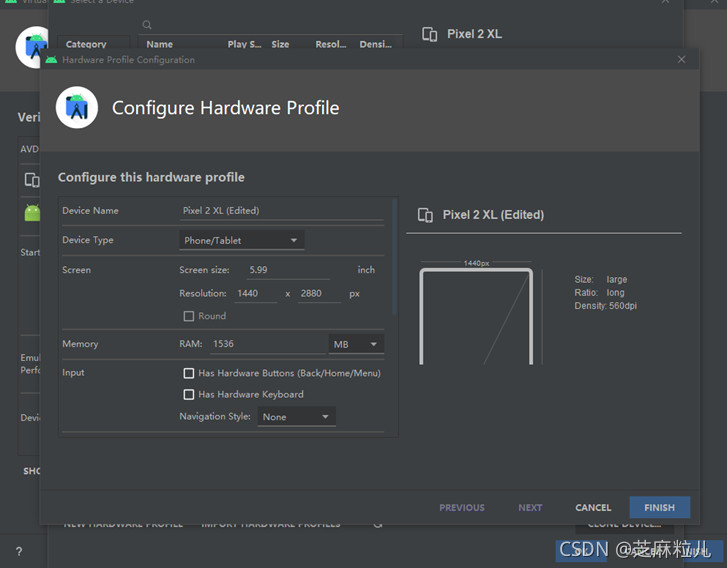Click the green Android icon in the AVD window
Viewport: 727px width, 568px height.
pyautogui.click(x=32, y=213)
